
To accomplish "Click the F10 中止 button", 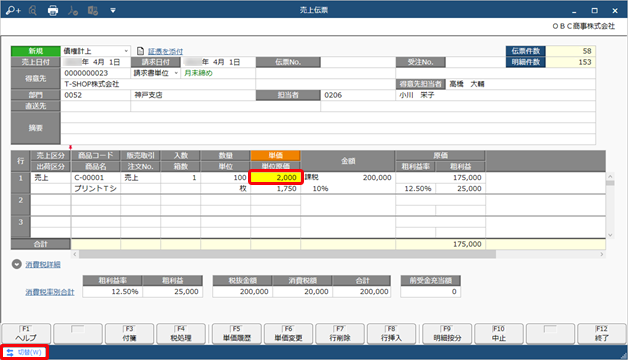I will [499, 334].
